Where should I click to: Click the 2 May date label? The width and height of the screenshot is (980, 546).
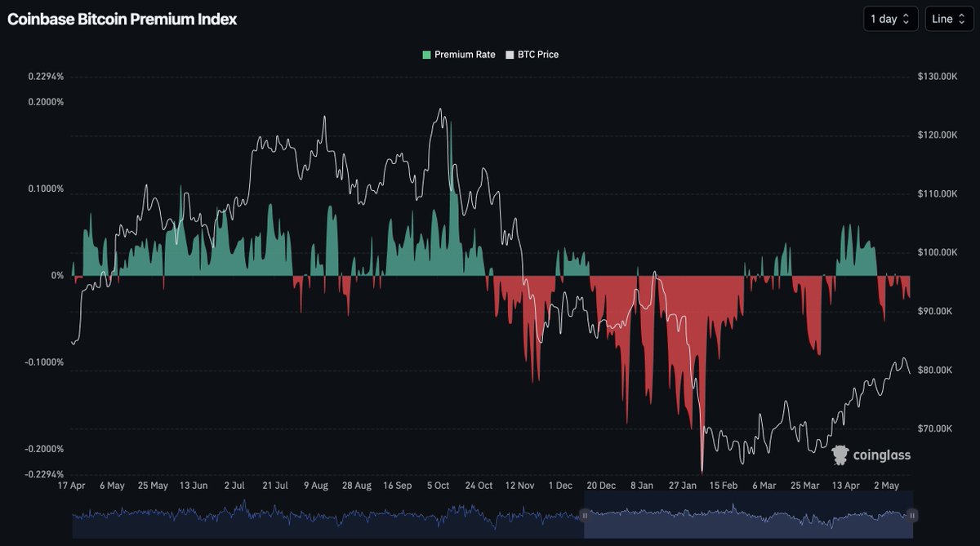pyautogui.click(x=887, y=486)
